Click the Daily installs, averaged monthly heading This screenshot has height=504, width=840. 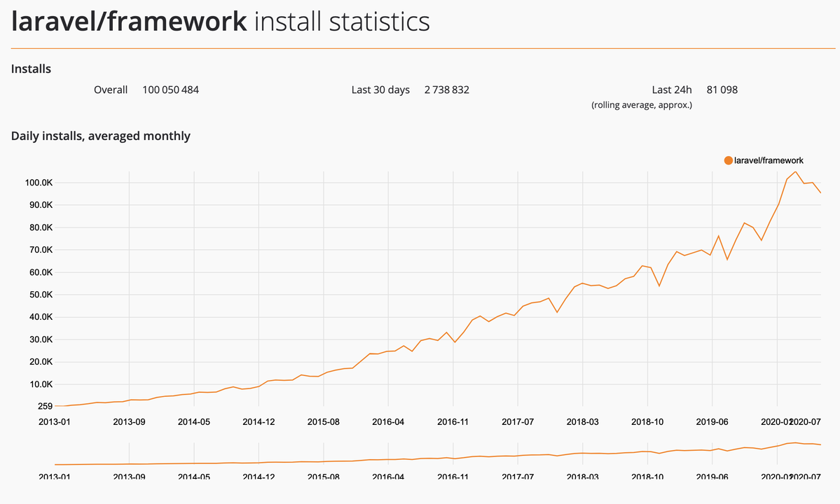click(101, 136)
